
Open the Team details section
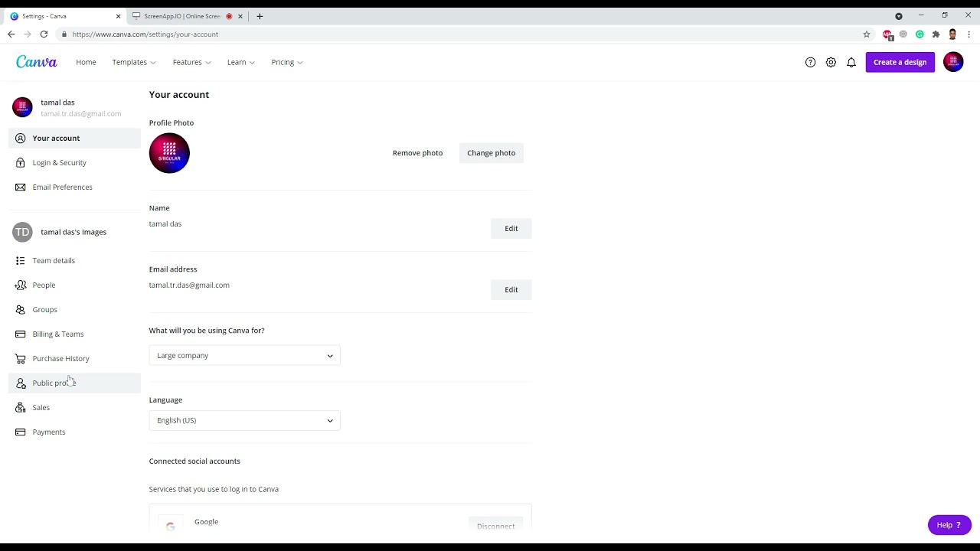(54, 260)
